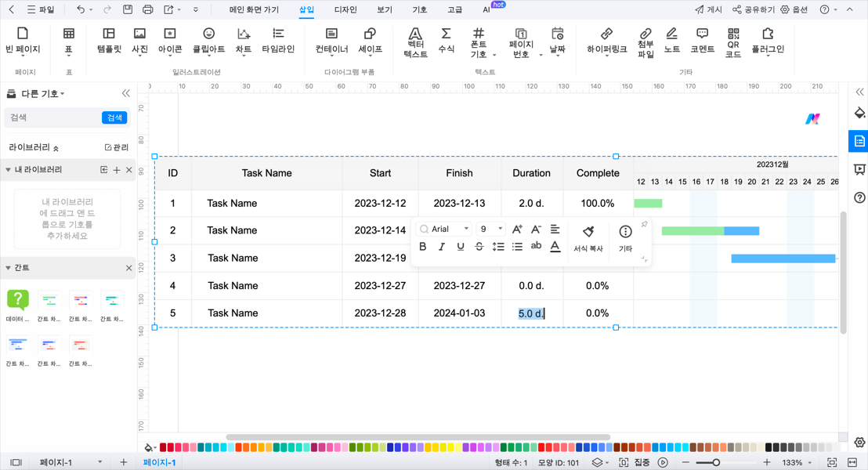The height and width of the screenshot is (470, 868).
Task: Open the 플러그인 plugin tool
Action: click(x=768, y=41)
